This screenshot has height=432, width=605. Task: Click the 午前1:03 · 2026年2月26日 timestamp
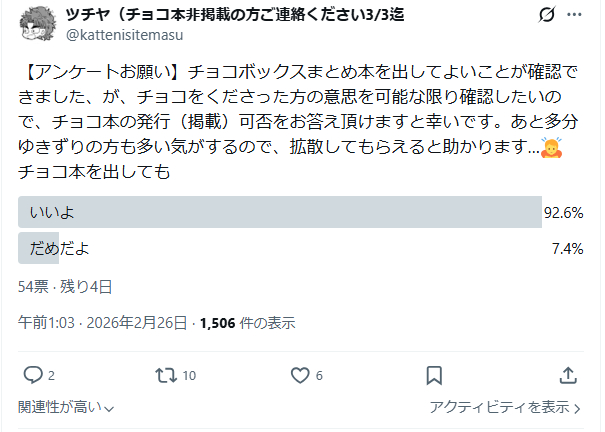[103, 323]
